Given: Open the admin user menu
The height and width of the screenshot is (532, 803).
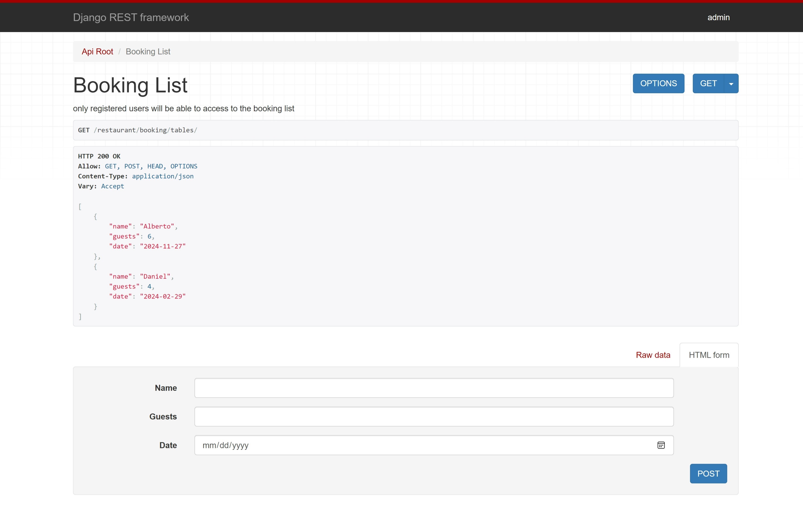Looking at the screenshot, I should point(718,17).
